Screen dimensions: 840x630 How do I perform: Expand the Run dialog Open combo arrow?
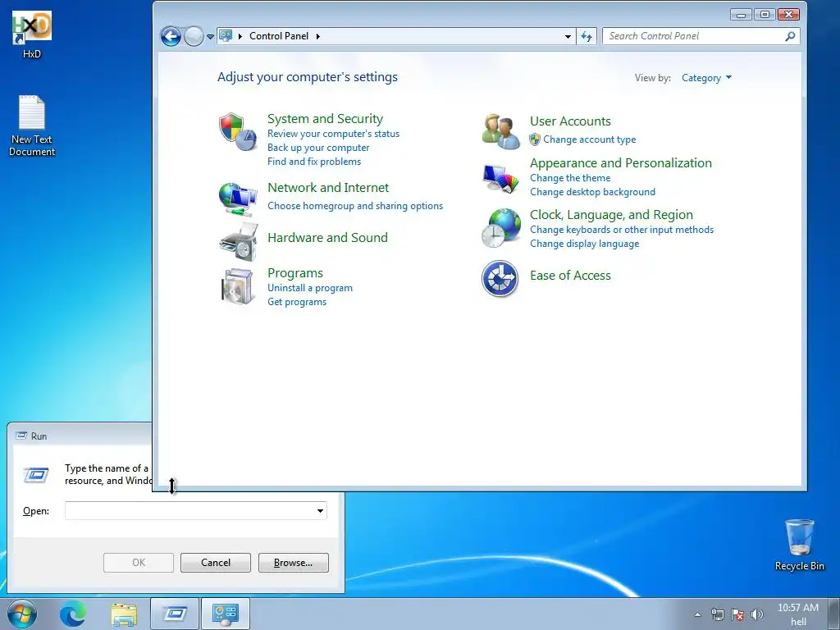[x=320, y=510]
